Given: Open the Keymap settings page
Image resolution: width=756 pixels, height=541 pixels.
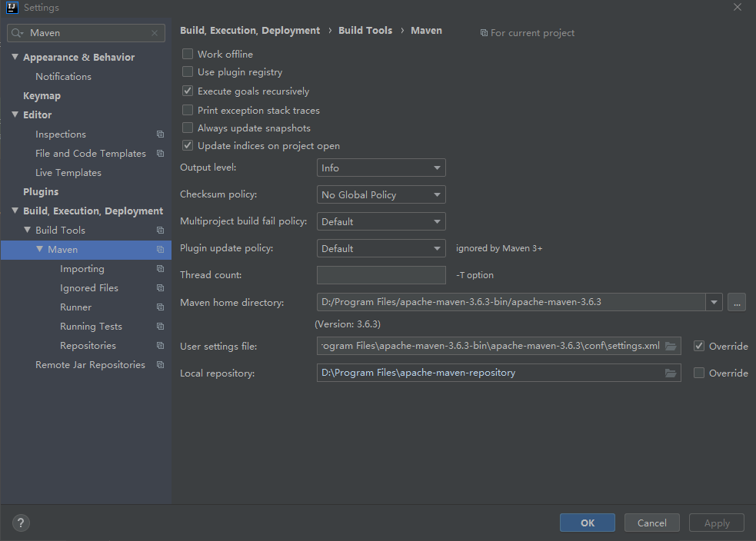Looking at the screenshot, I should (x=42, y=96).
